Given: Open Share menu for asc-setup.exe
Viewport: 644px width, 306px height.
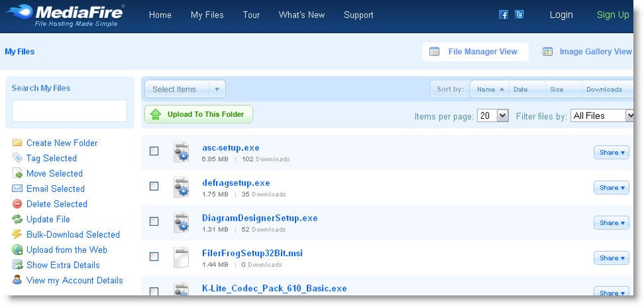Looking at the screenshot, I should click(611, 152).
